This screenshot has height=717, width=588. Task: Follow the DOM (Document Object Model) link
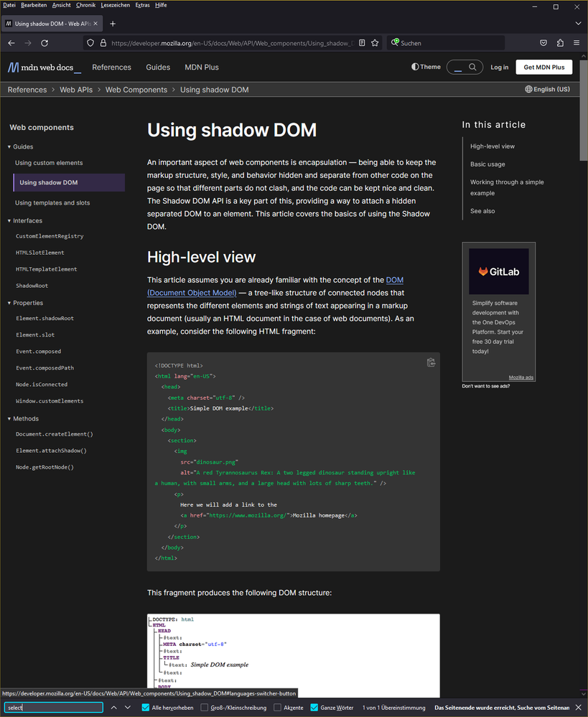(x=192, y=293)
